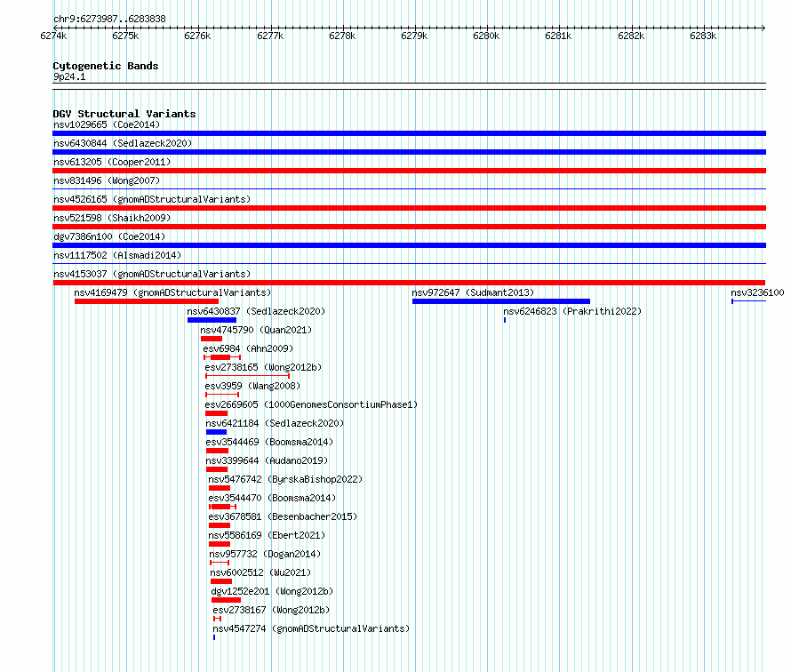Click the blue nsv972647 variant bar
Image resolution: width=791 pixels, height=672 pixels.
tap(501, 301)
